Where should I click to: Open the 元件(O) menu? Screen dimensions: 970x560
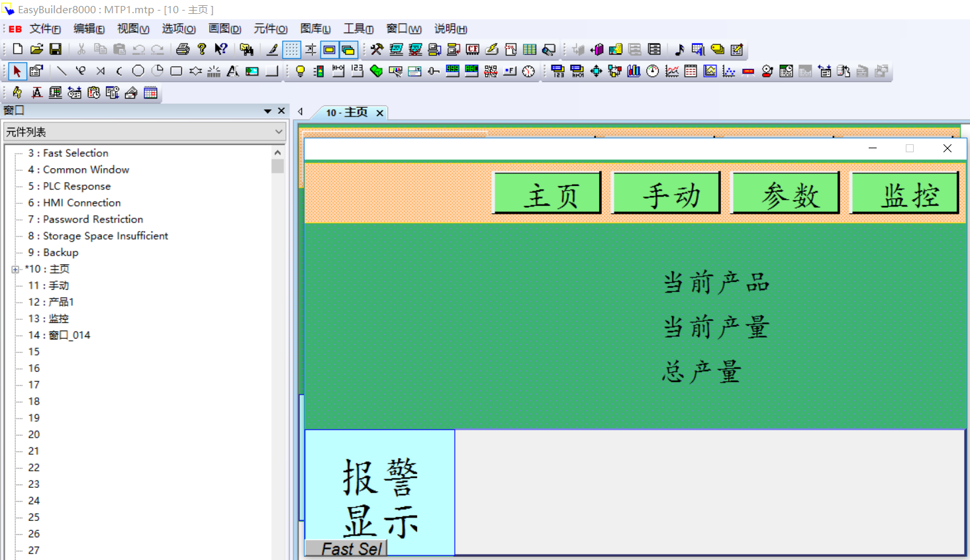(270, 28)
